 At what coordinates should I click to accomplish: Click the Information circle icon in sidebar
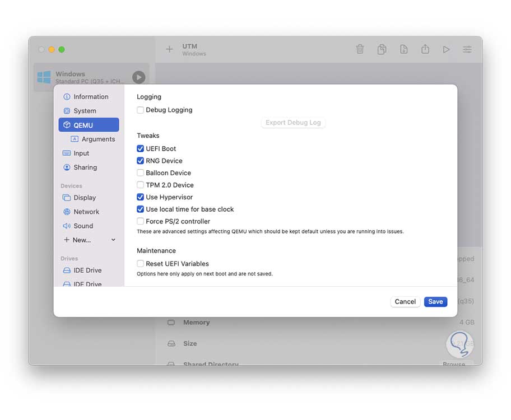click(67, 97)
